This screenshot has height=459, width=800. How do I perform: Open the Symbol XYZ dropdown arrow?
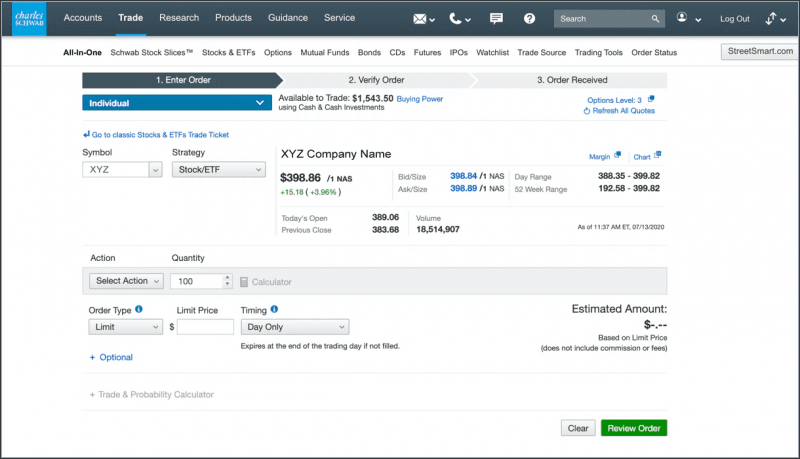(156, 170)
